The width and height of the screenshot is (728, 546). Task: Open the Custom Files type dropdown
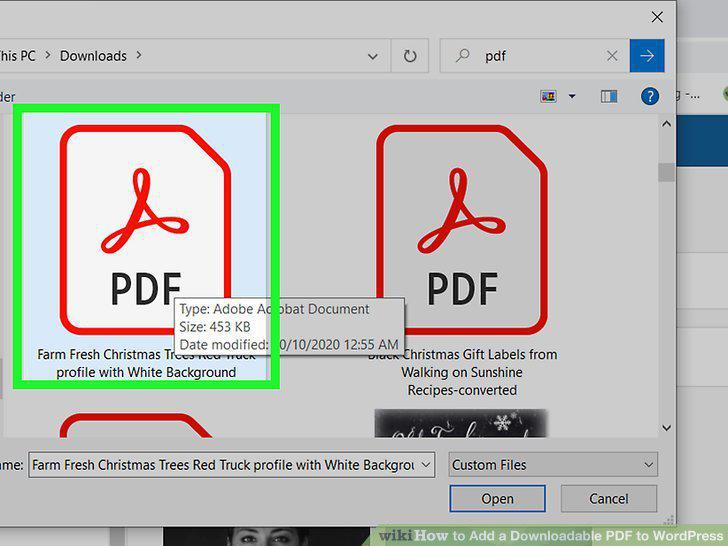click(x=553, y=465)
